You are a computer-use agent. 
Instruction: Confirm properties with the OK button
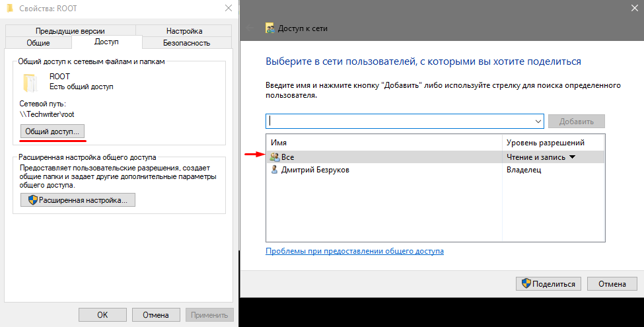point(102,315)
